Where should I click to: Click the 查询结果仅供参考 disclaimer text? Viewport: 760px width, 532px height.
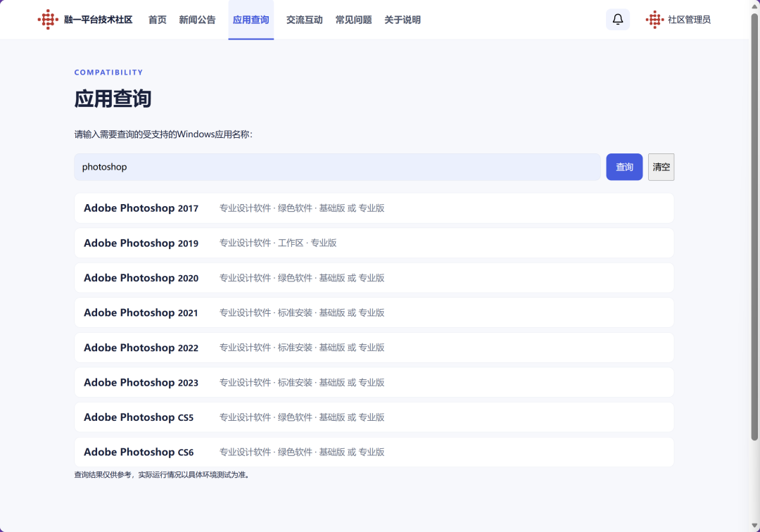[x=163, y=475]
